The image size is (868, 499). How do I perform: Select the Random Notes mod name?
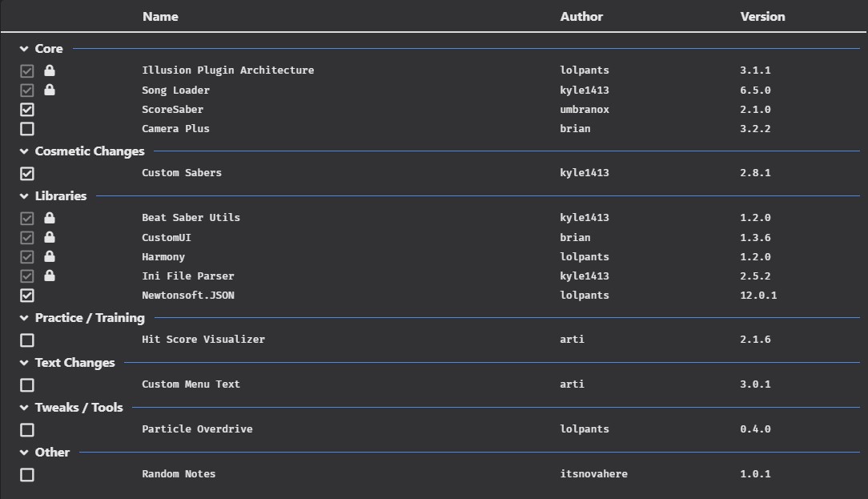tap(179, 474)
